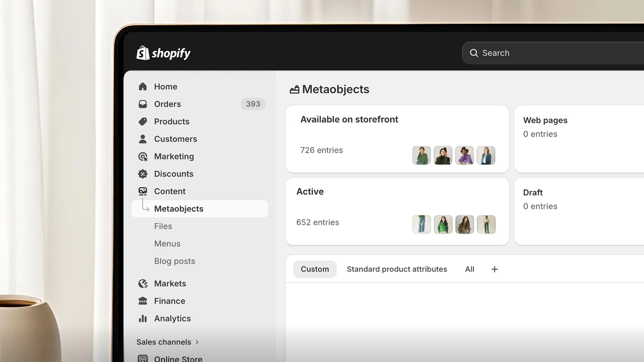Viewport: 644px width, 362px height.
Task: Click the Customers person icon
Action: pyautogui.click(x=143, y=139)
